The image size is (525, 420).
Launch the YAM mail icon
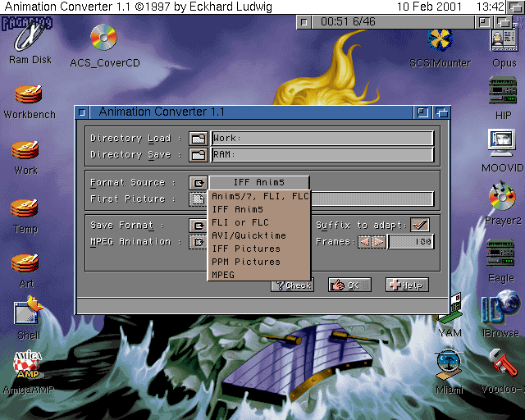point(452,310)
